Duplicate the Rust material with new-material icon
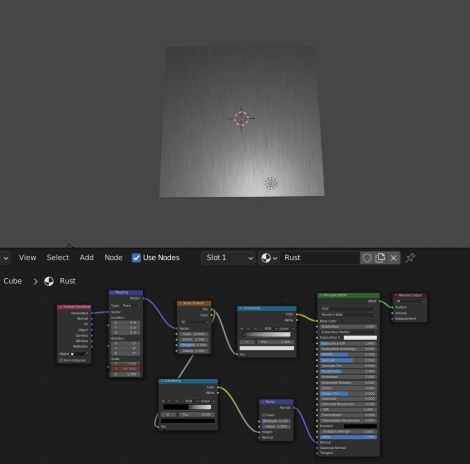470x464 pixels. pyautogui.click(x=380, y=258)
